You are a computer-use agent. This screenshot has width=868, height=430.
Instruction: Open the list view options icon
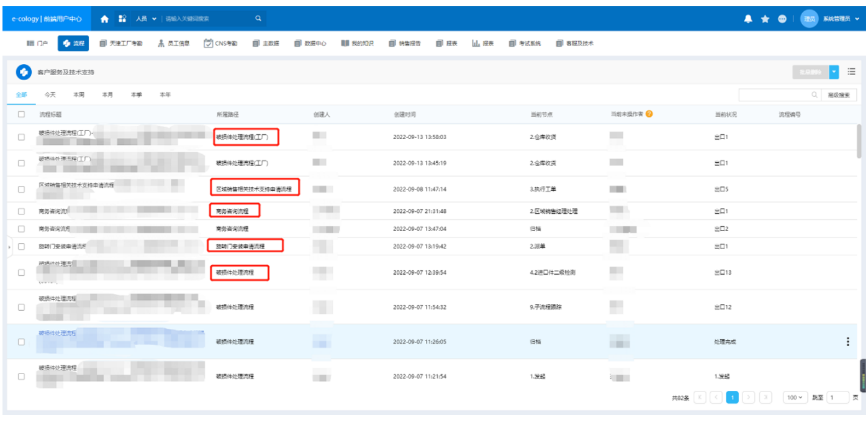point(852,72)
